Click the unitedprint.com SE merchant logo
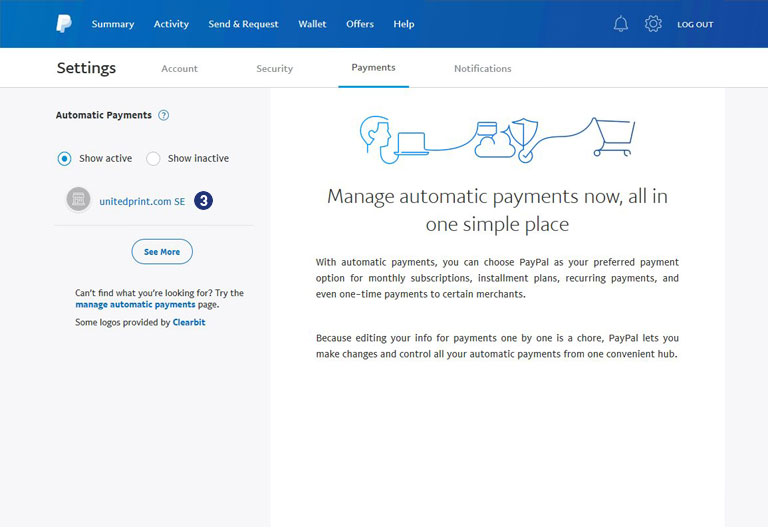The width and height of the screenshot is (768, 530). click(78, 200)
